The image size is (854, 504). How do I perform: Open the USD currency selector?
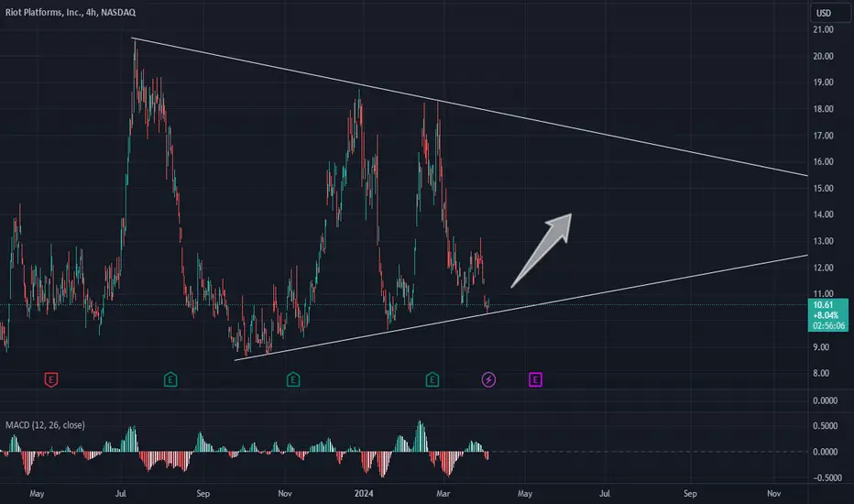[830, 13]
